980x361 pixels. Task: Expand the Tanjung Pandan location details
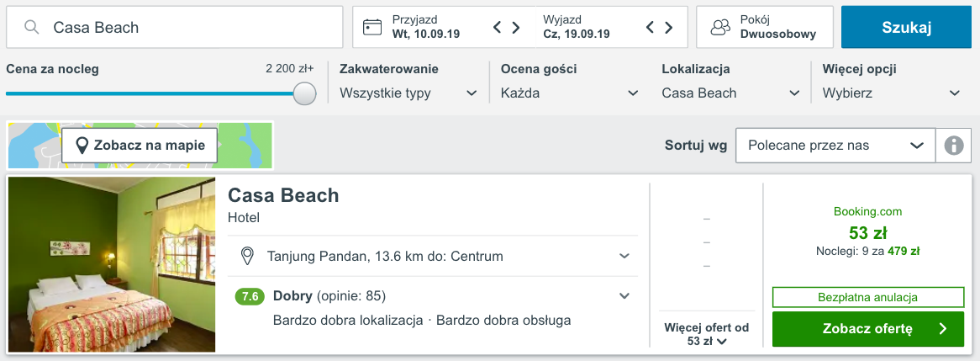click(624, 256)
